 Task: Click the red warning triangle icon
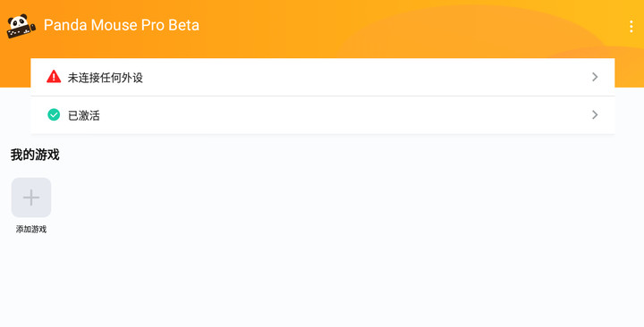pyautogui.click(x=54, y=77)
